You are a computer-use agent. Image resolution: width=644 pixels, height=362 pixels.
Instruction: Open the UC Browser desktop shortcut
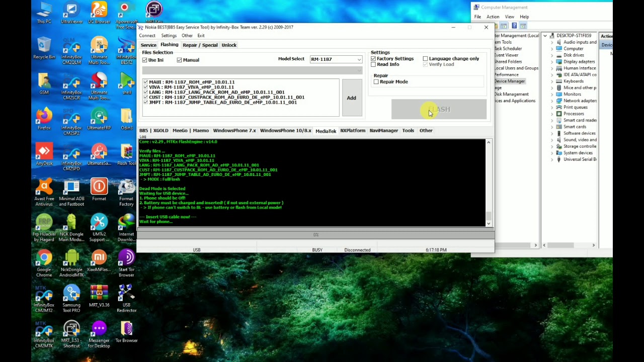(x=99, y=13)
